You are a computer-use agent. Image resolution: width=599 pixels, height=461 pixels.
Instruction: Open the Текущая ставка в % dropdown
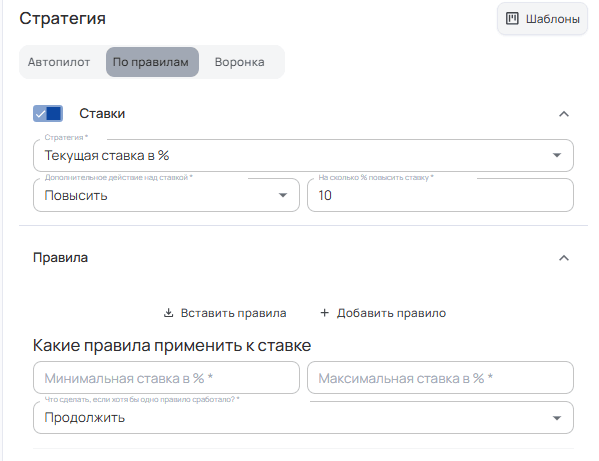303,155
